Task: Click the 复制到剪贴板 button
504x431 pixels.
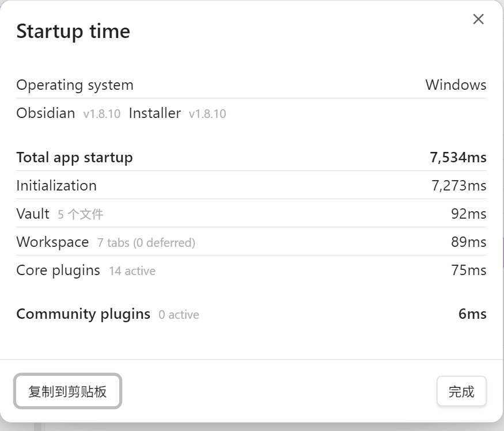Action: tap(67, 391)
